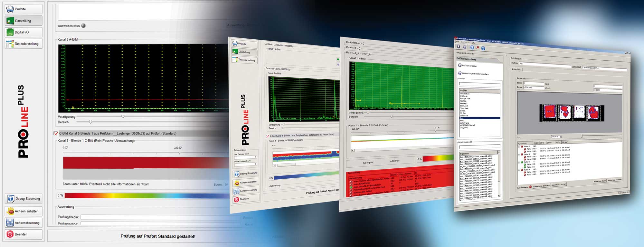
Task: Click the Auswertung - Kanäle button
Action: [x=600, y=181]
